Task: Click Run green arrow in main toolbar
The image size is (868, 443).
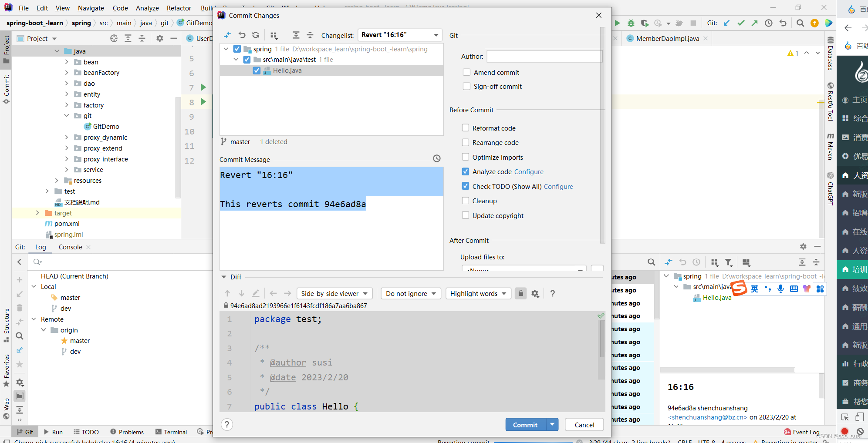Action: pyautogui.click(x=617, y=23)
